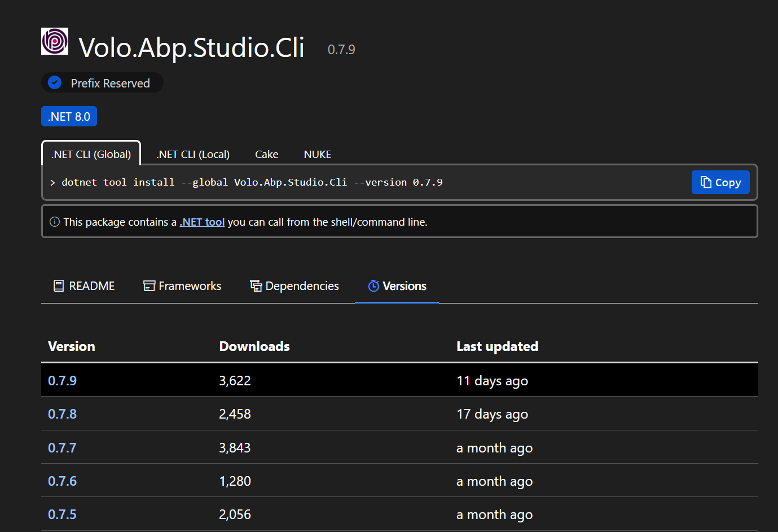Click the Frameworks tab icon
778x532 pixels.
(x=149, y=286)
